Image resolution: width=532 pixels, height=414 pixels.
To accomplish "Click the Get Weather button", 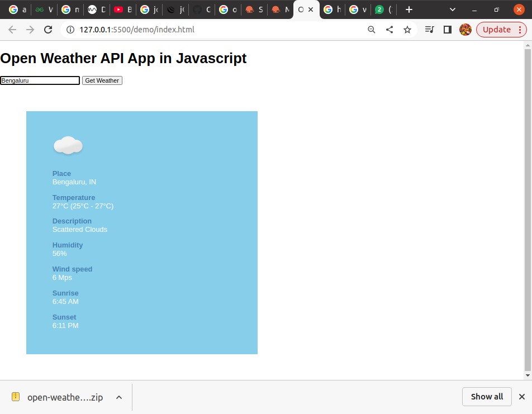I will [x=102, y=80].
